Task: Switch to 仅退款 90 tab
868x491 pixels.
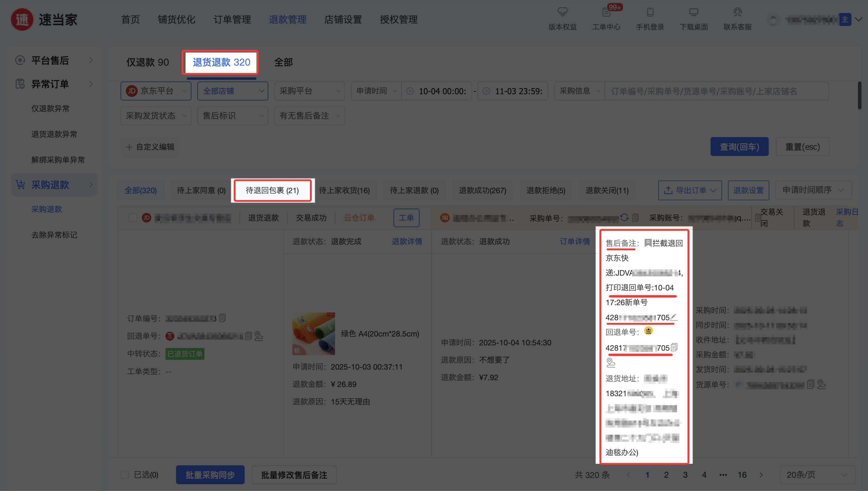Action: (147, 62)
